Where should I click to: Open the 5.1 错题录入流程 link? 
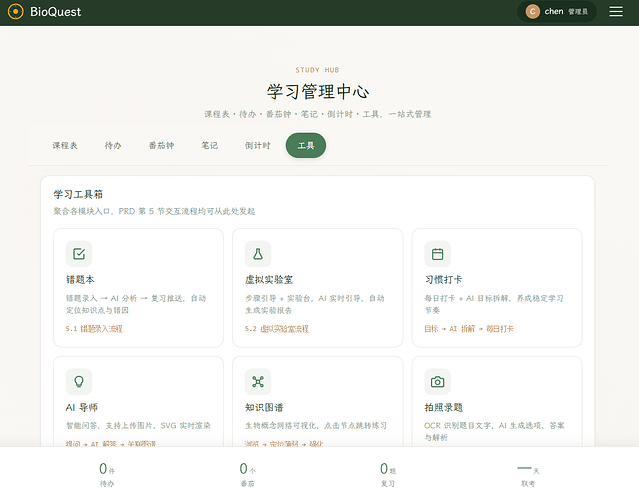point(94,329)
